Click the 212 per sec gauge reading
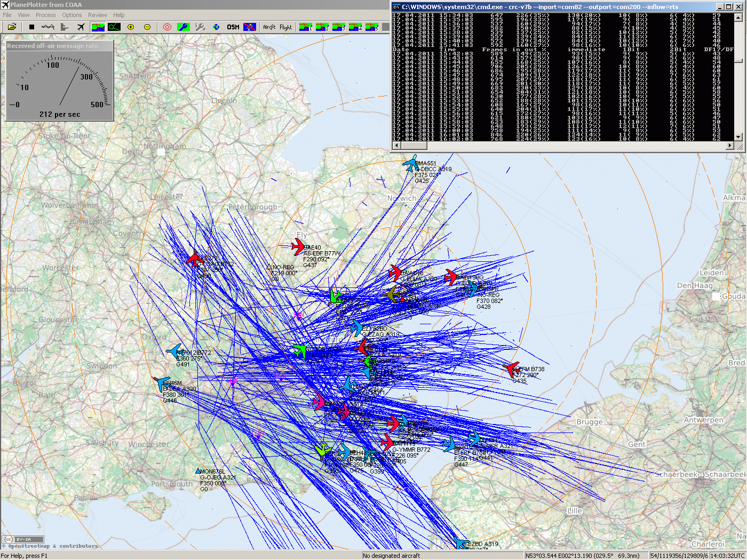 [x=60, y=114]
